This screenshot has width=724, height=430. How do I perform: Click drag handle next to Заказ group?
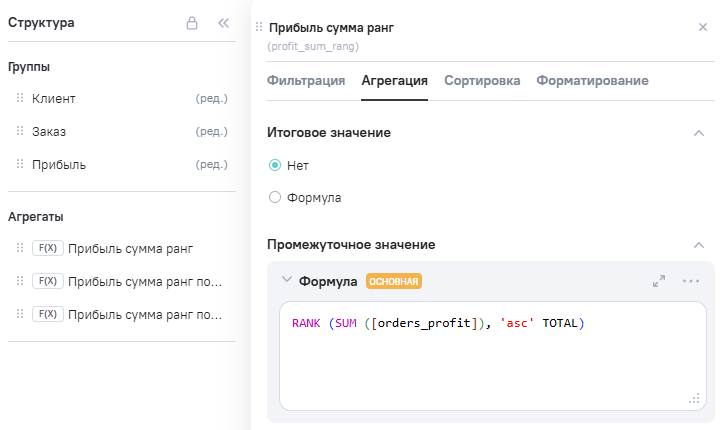[x=20, y=132]
